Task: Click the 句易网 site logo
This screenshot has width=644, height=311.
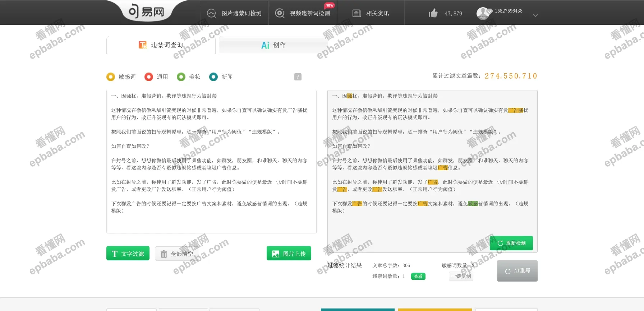Action: [x=146, y=12]
